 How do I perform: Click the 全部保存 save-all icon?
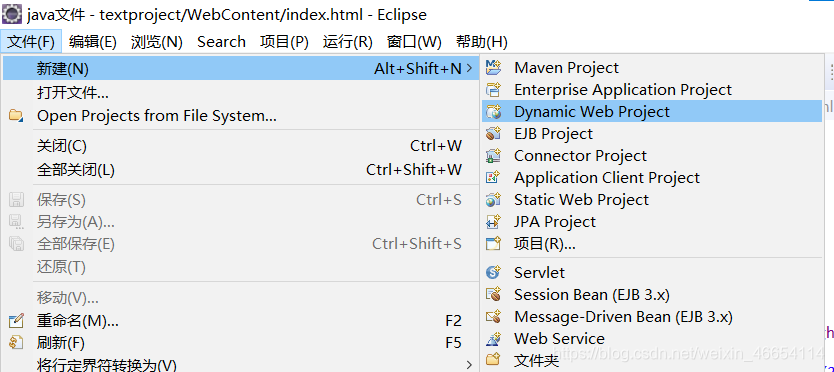pyautogui.click(x=16, y=244)
